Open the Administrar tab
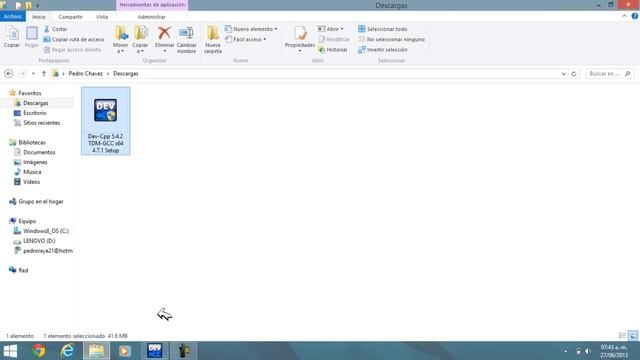The image size is (640, 360). coord(151,17)
